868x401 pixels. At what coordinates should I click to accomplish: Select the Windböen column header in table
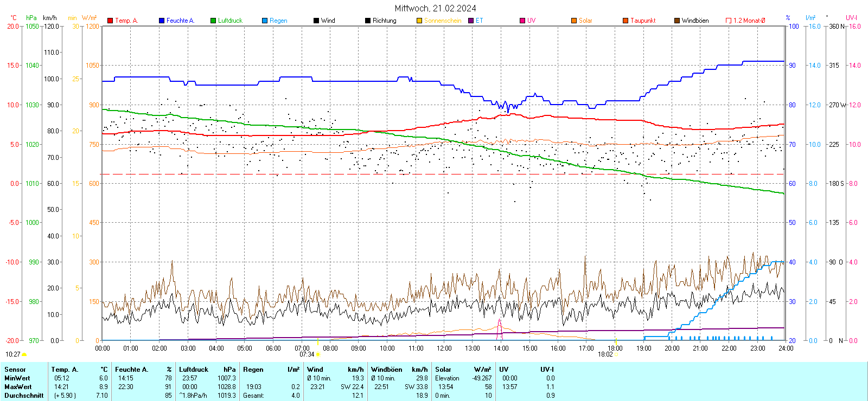click(386, 370)
